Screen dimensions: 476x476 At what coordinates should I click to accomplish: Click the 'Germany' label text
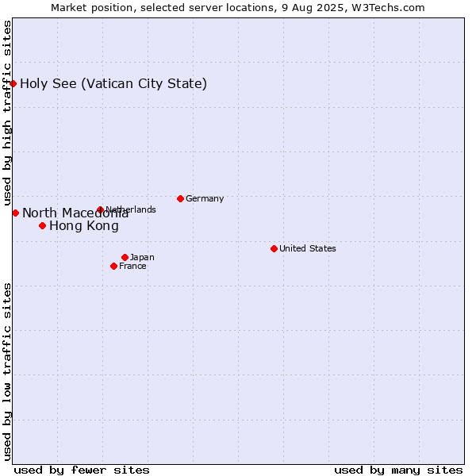coord(205,198)
